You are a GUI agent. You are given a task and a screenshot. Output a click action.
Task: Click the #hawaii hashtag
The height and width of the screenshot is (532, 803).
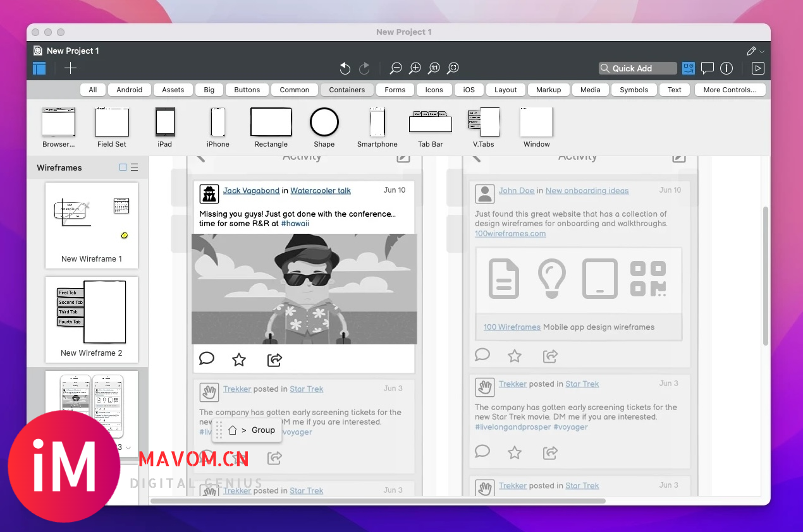click(295, 224)
